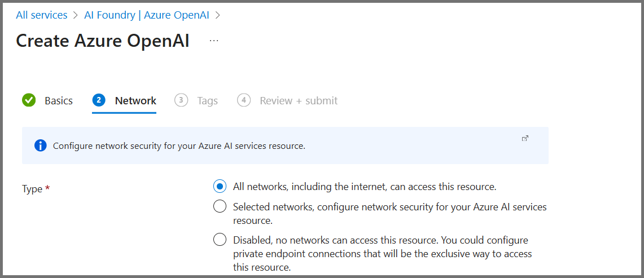Click the "All services" breadcrumb link
644x278 pixels.
(41, 15)
